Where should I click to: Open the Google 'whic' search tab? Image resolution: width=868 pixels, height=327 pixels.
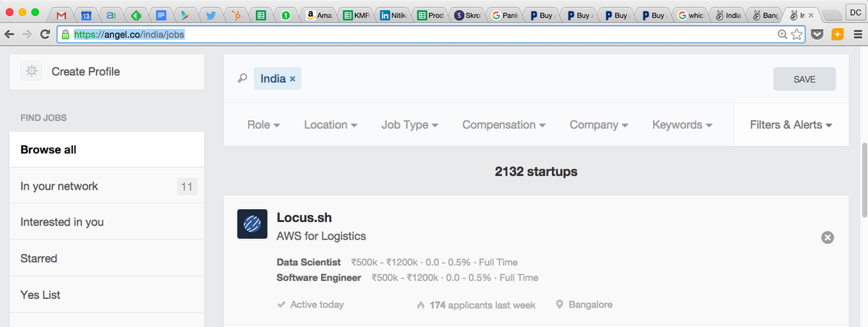pos(691,14)
